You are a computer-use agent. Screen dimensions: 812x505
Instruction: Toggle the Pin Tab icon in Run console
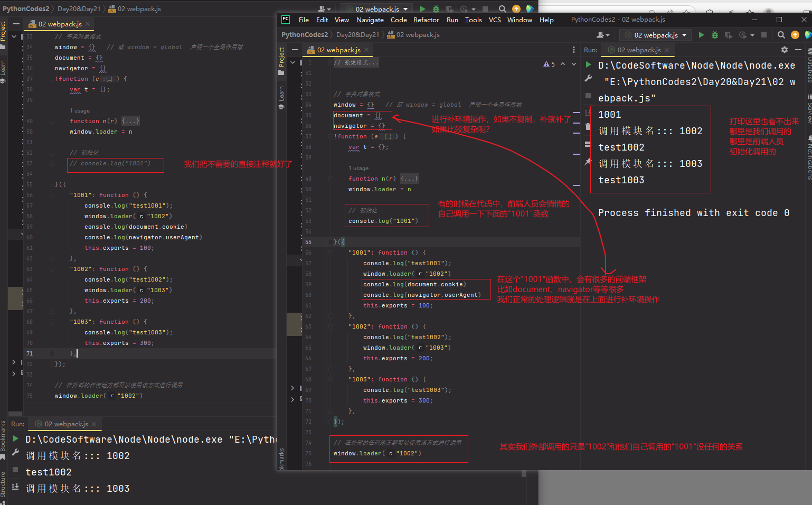click(588, 162)
